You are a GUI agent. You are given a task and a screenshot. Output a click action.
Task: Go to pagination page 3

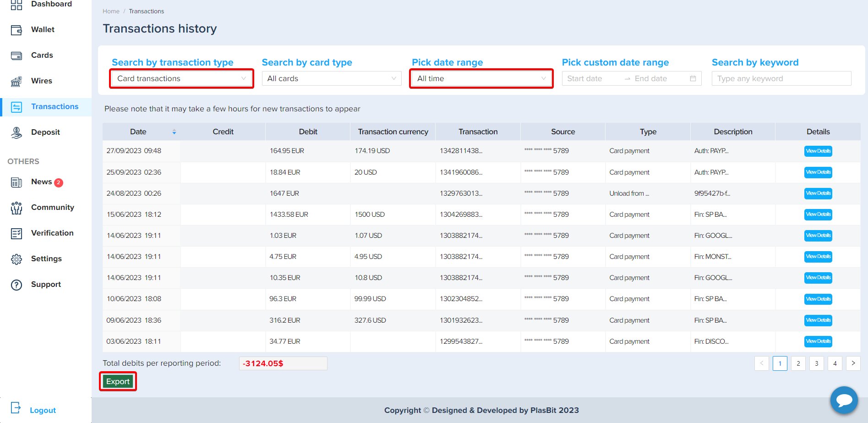[817, 363]
